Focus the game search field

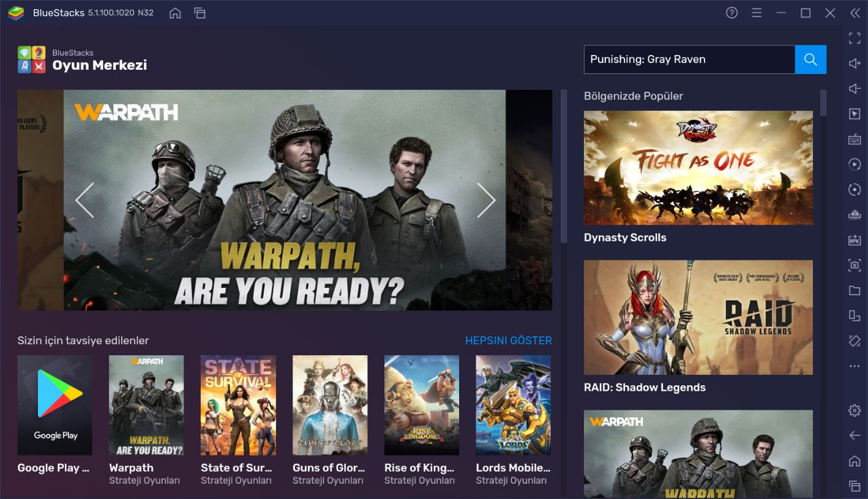point(689,59)
